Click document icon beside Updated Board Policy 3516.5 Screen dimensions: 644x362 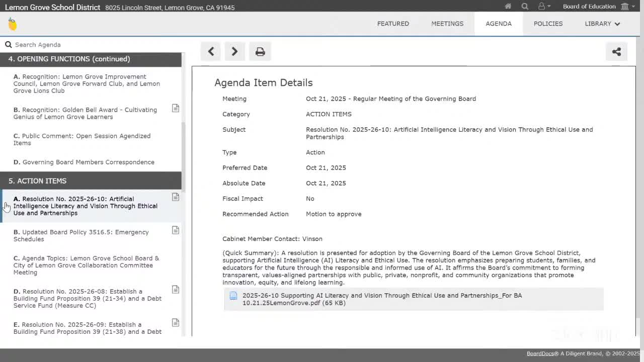coord(176,230)
